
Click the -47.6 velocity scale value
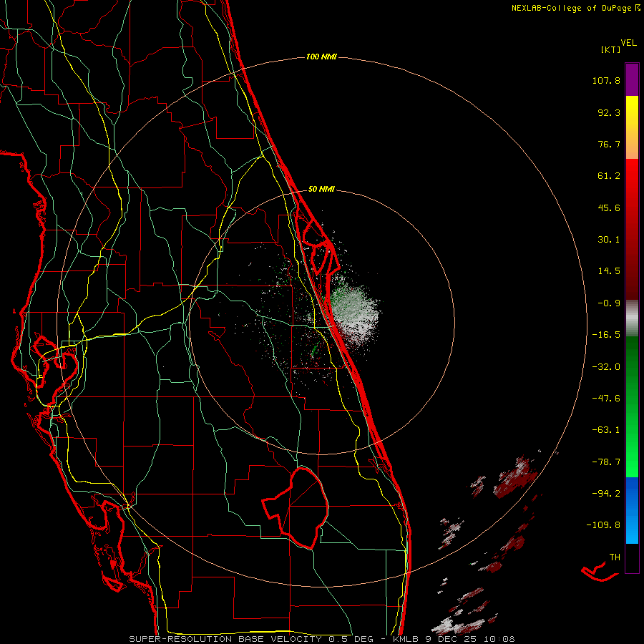606,399
